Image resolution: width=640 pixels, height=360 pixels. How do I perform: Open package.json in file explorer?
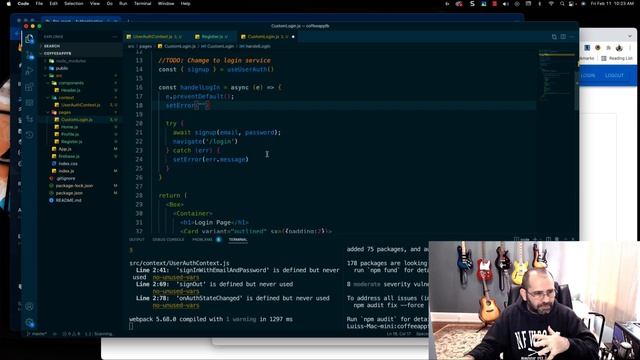pyautogui.click(x=69, y=193)
